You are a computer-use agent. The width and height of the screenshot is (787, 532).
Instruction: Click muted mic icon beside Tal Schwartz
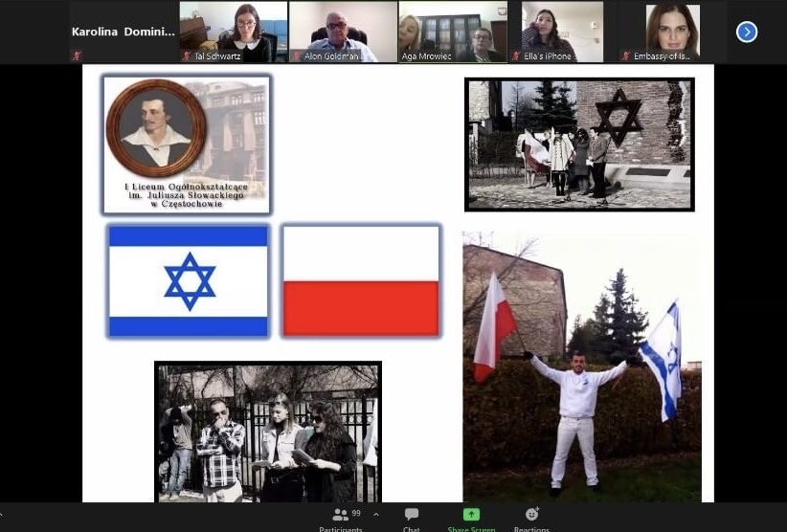point(187,55)
